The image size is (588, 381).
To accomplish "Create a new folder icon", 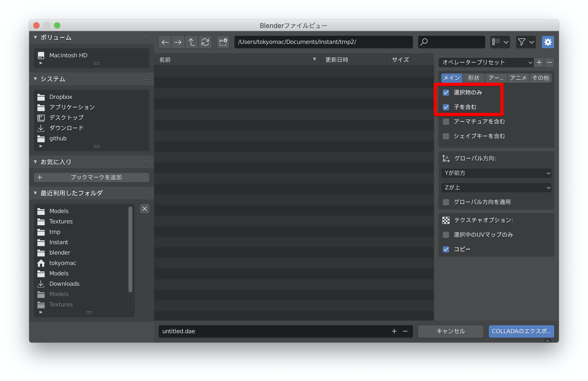I will point(223,42).
